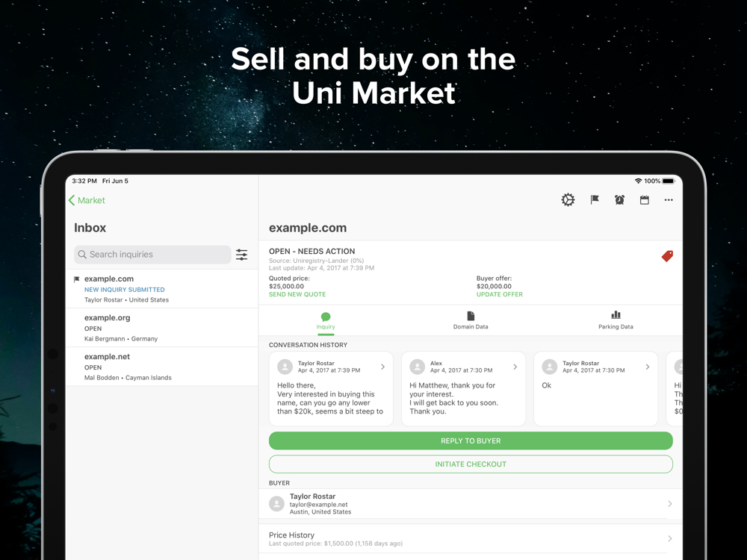Screen dimensions: 747x560
Task: Switch to the Parking Data tab
Action: 616,321
